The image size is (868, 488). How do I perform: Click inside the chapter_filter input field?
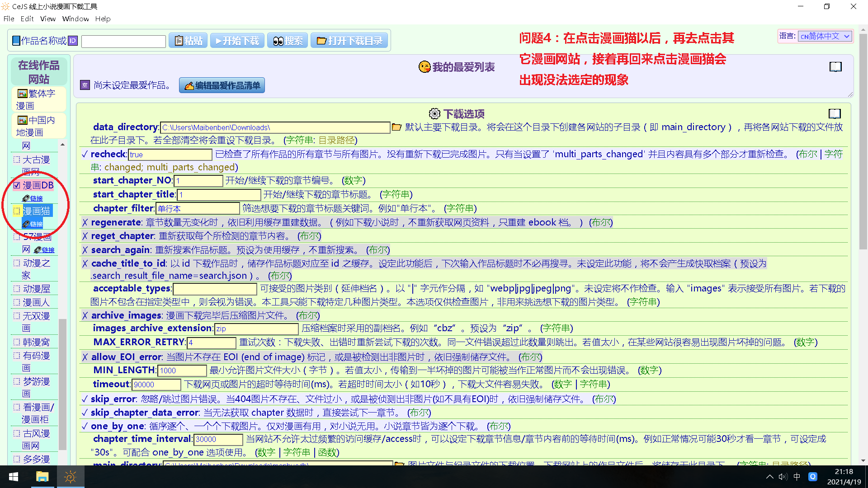click(197, 208)
